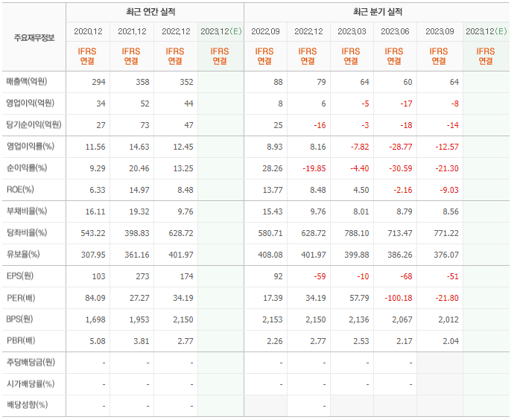The width and height of the screenshot is (517, 420).
Task: Select the EPS value 273
Action: tap(142, 276)
